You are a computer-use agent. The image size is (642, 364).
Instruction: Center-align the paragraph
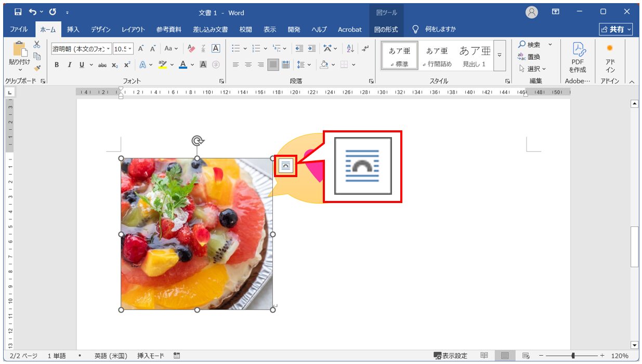tap(248, 65)
